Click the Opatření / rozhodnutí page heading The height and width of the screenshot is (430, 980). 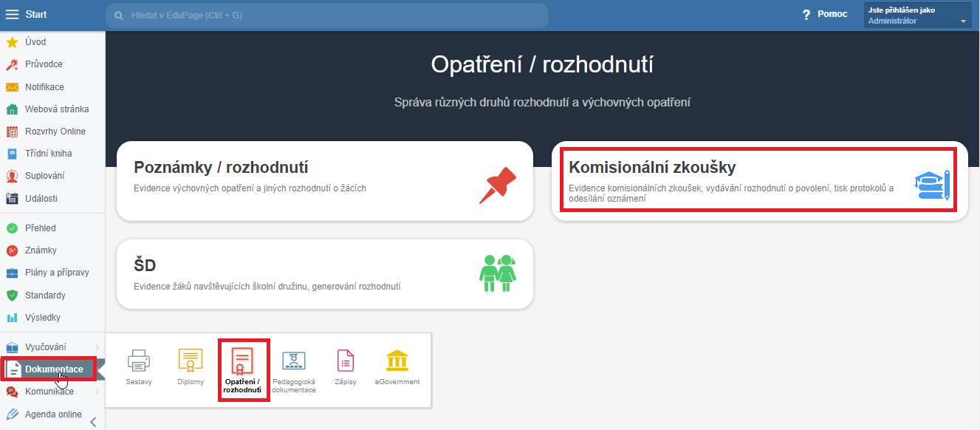(542, 64)
